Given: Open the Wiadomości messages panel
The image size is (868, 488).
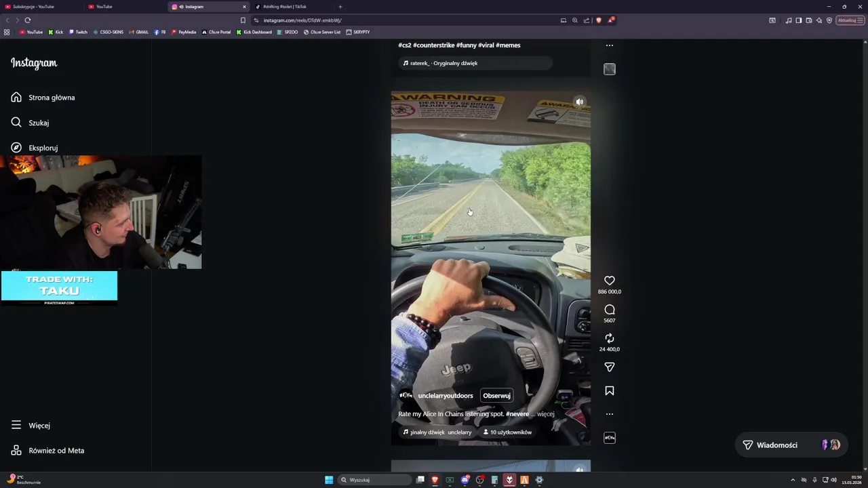Looking at the screenshot, I should 791,445.
